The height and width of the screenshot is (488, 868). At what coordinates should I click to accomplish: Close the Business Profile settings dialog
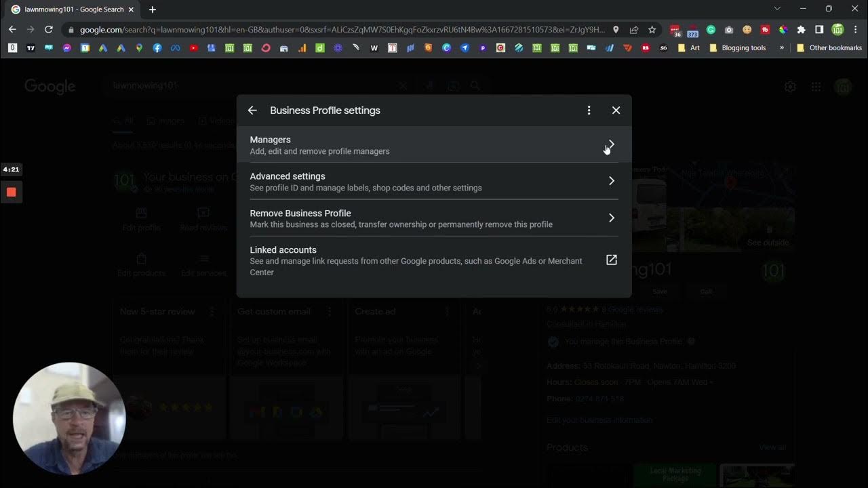[x=616, y=110]
